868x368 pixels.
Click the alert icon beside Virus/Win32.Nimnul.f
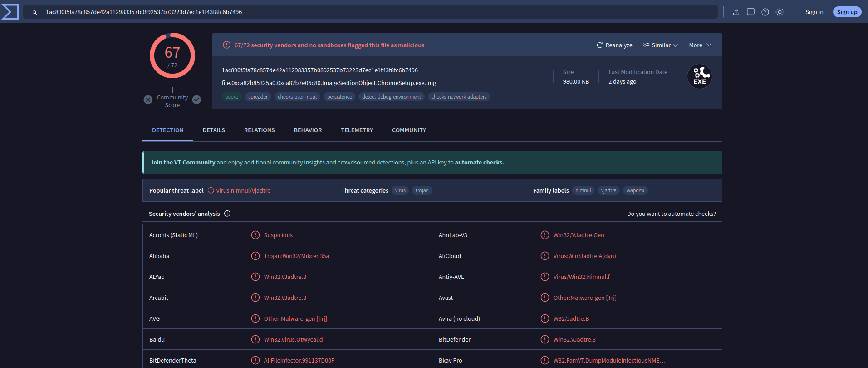[x=545, y=277]
